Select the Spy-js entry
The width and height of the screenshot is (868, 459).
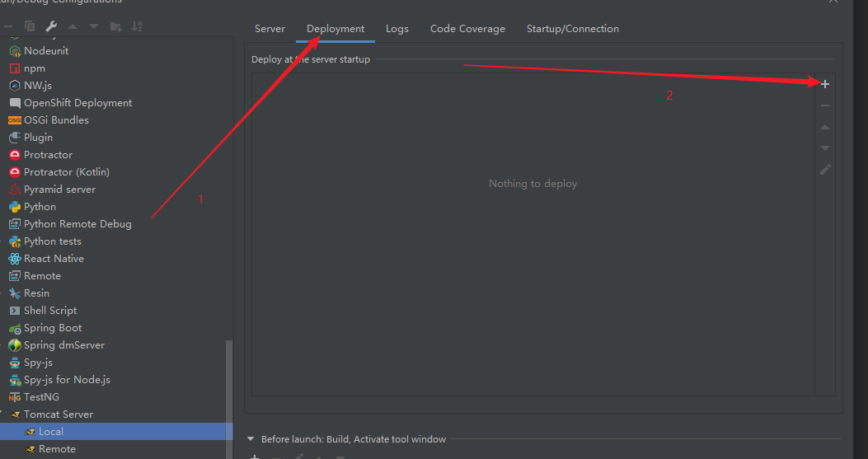pos(38,363)
